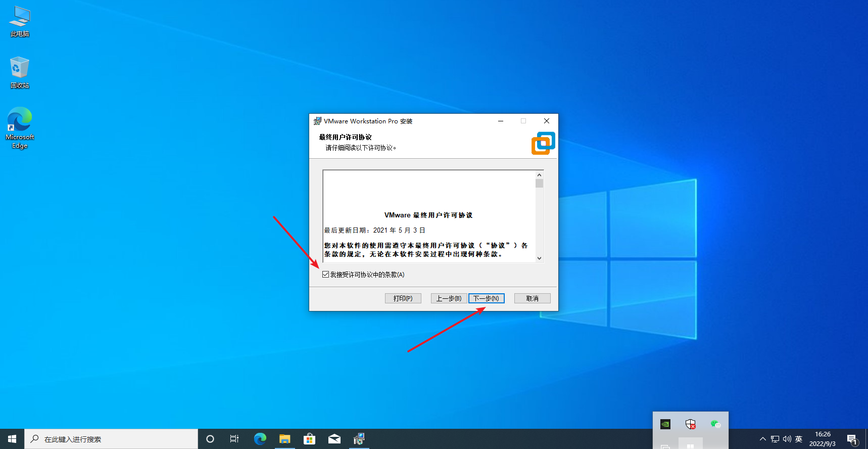The image size is (868, 449).
Task: Click the installer icon in the title bar
Action: 317,121
